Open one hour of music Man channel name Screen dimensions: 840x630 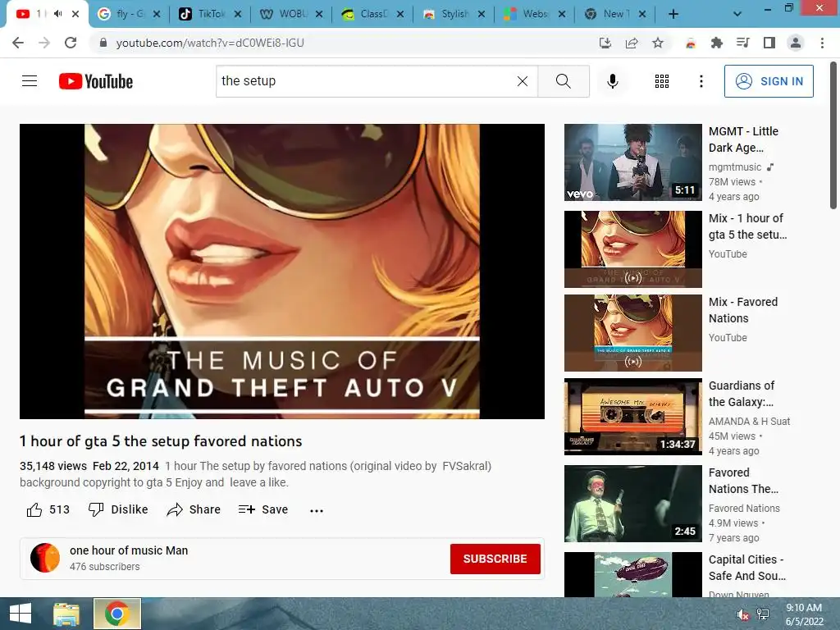(x=129, y=550)
